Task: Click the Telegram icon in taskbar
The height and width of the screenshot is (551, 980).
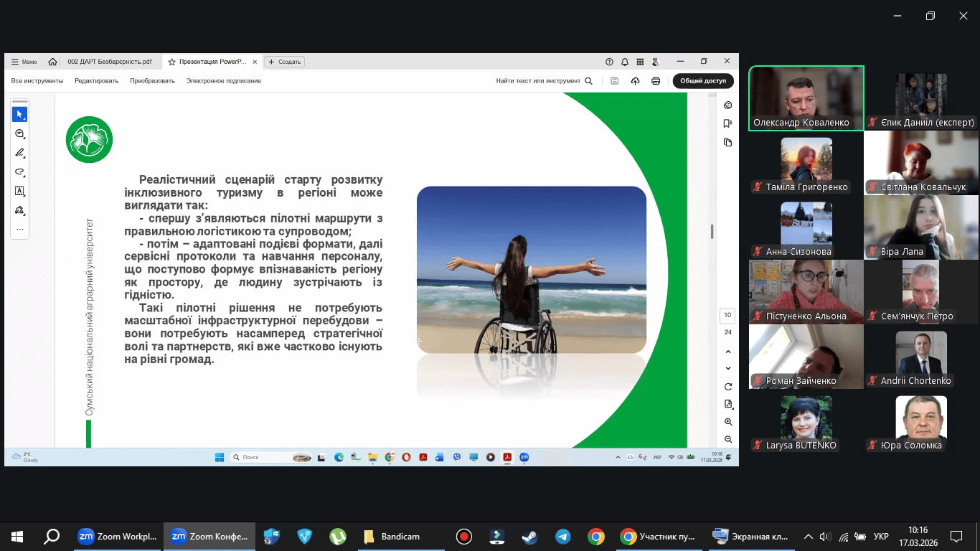Action: coord(562,537)
